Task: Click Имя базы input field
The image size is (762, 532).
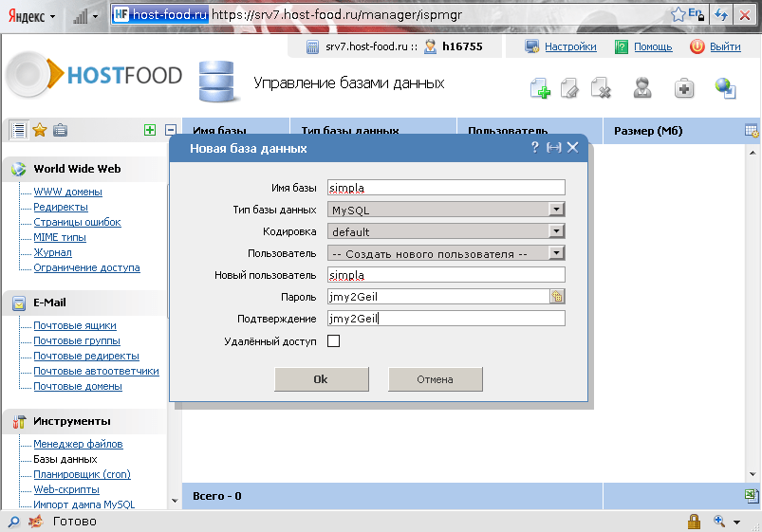Action: pos(446,188)
